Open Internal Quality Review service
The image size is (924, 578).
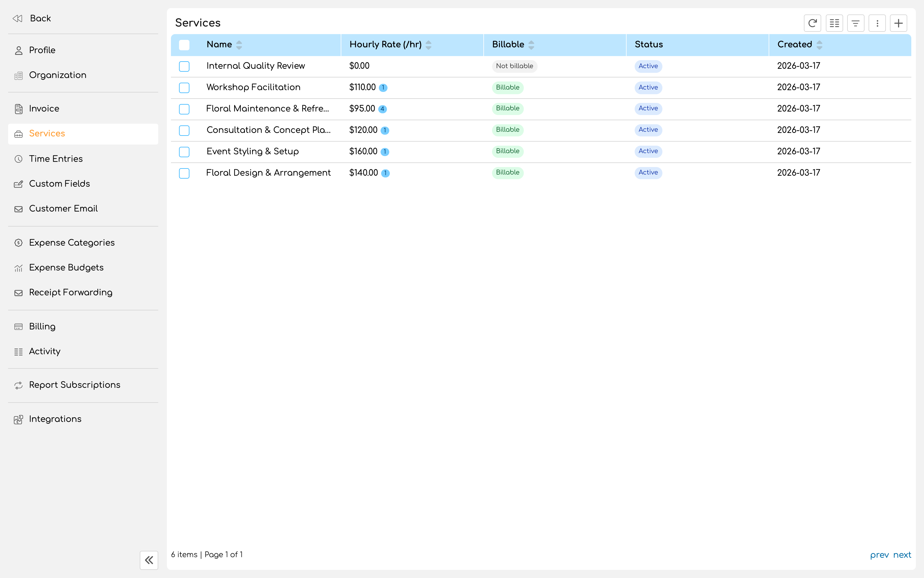[x=256, y=66]
